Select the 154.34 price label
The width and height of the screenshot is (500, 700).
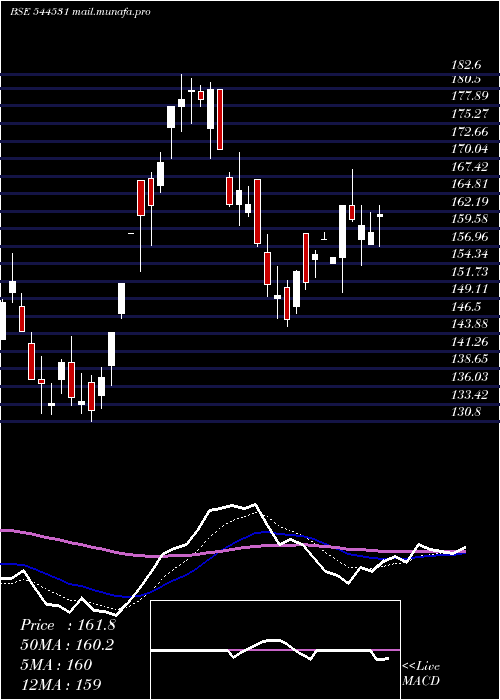point(470,254)
